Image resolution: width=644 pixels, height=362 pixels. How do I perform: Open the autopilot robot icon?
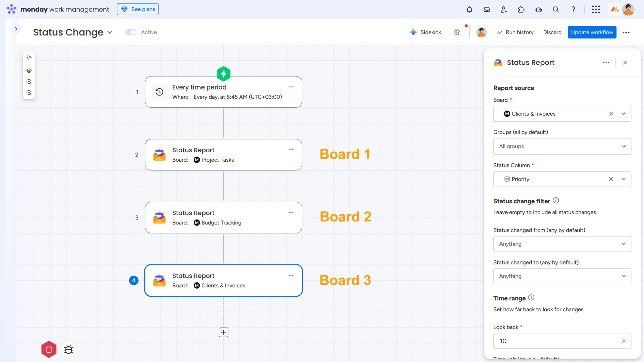coord(539,10)
